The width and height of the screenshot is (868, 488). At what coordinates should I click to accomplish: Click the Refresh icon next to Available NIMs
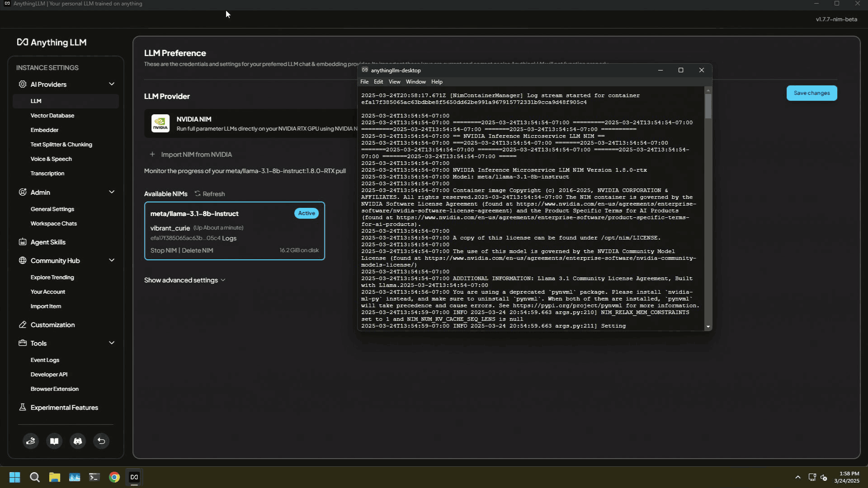198,193
